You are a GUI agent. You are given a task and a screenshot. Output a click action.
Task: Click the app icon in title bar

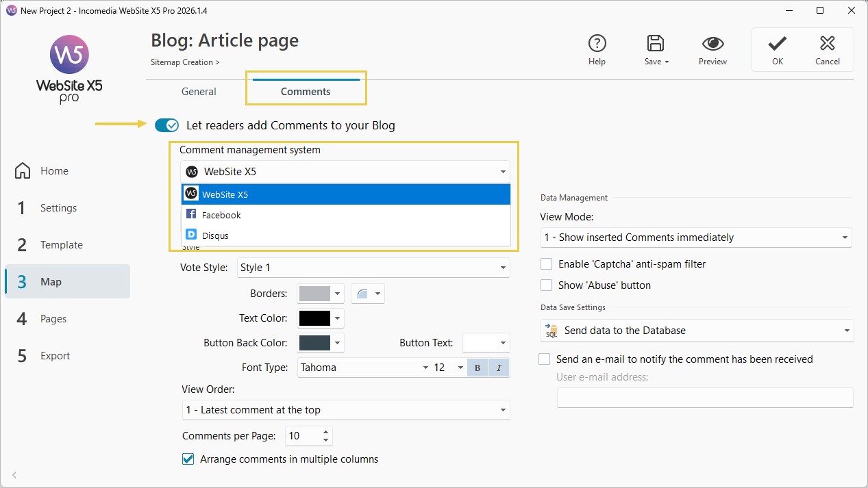tap(11, 10)
